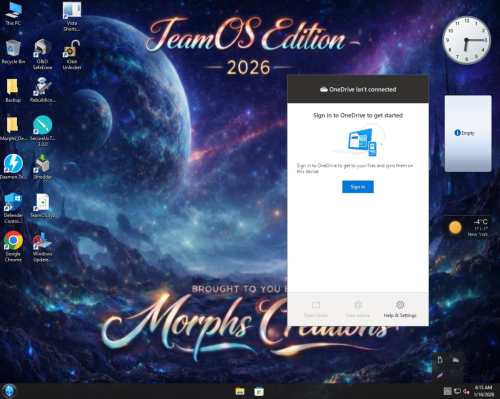Select the RebuildIco robot shortcut
The width and height of the screenshot is (500, 399).
(42, 90)
